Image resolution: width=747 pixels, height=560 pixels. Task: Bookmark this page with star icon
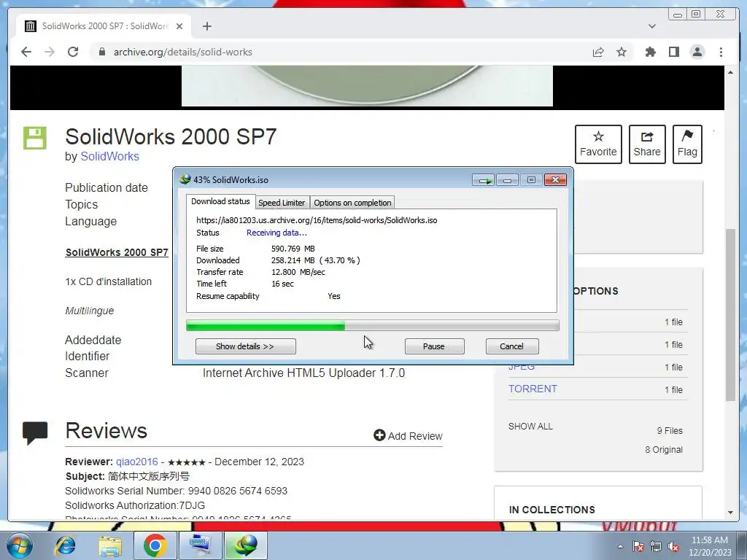tap(622, 52)
